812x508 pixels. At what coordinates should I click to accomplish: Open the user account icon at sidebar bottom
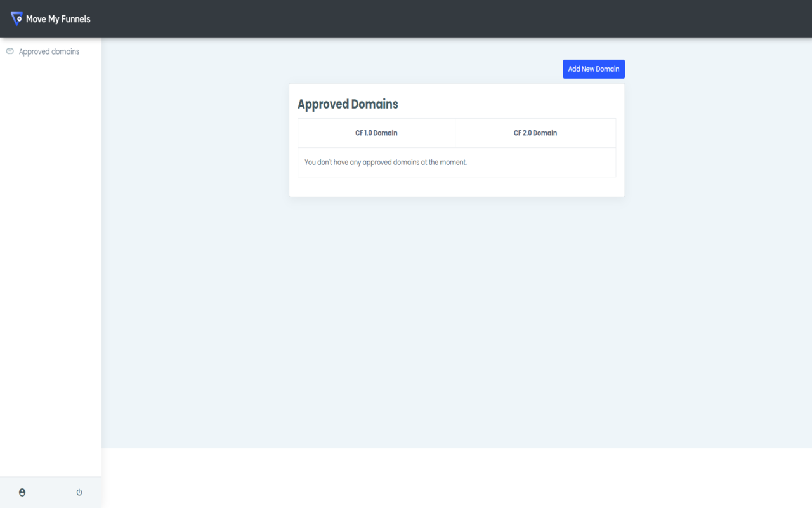point(22,491)
